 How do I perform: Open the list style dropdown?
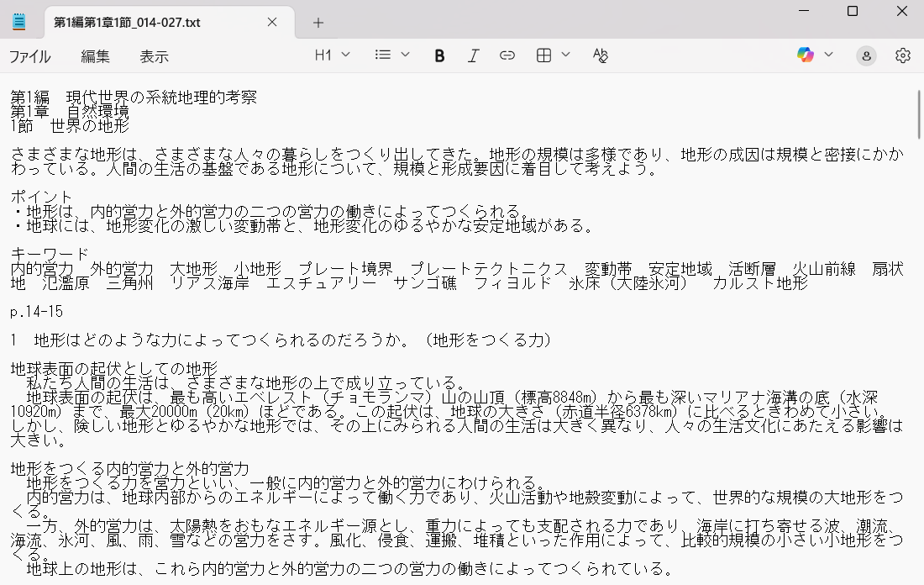(392, 55)
